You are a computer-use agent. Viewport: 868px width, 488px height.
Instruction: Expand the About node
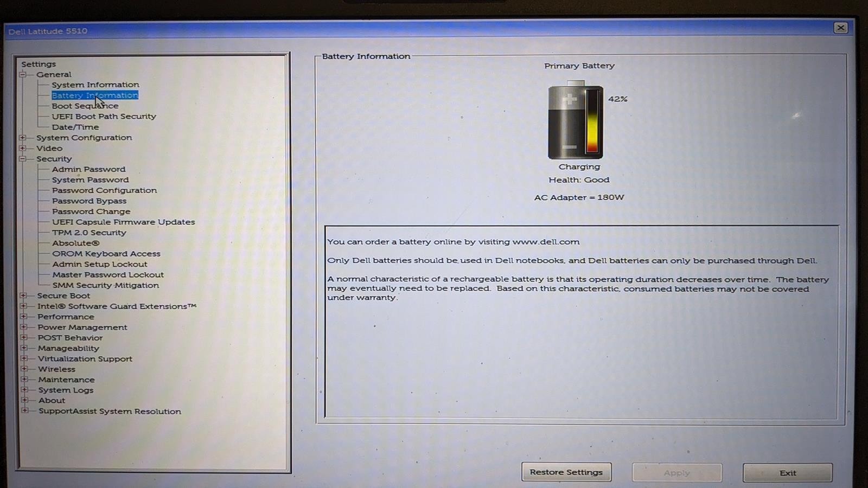point(24,400)
